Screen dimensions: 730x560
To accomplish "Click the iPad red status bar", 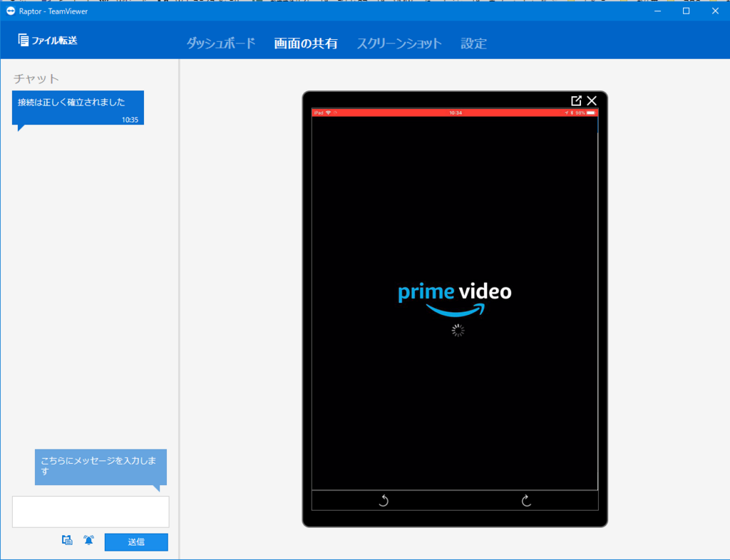I will (455, 113).
